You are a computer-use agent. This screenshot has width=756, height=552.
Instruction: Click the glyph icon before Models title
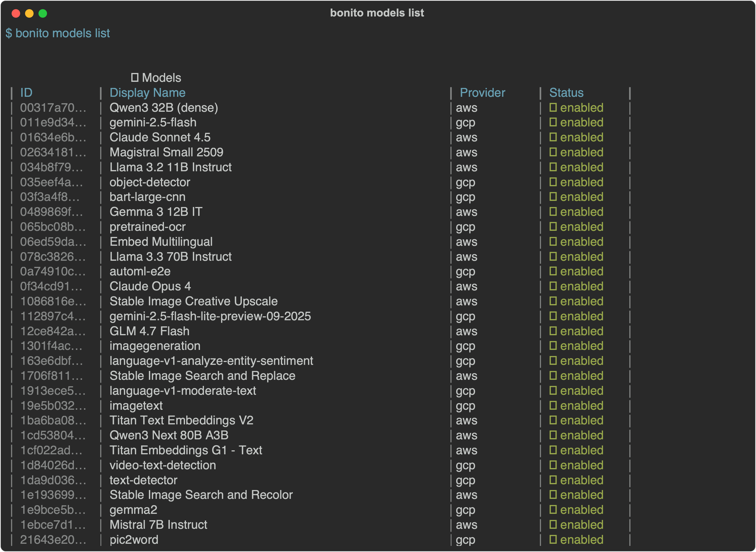(x=135, y=78)
